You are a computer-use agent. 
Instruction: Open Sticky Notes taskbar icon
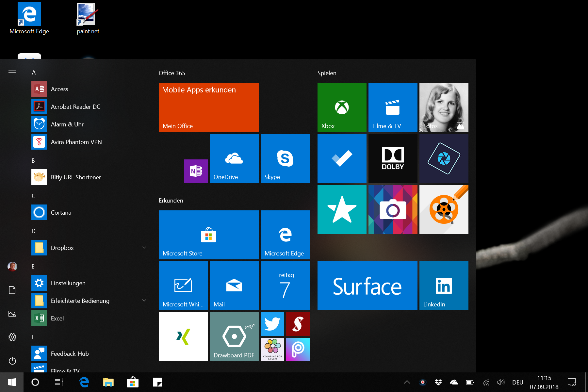click(x=157, y=382)
